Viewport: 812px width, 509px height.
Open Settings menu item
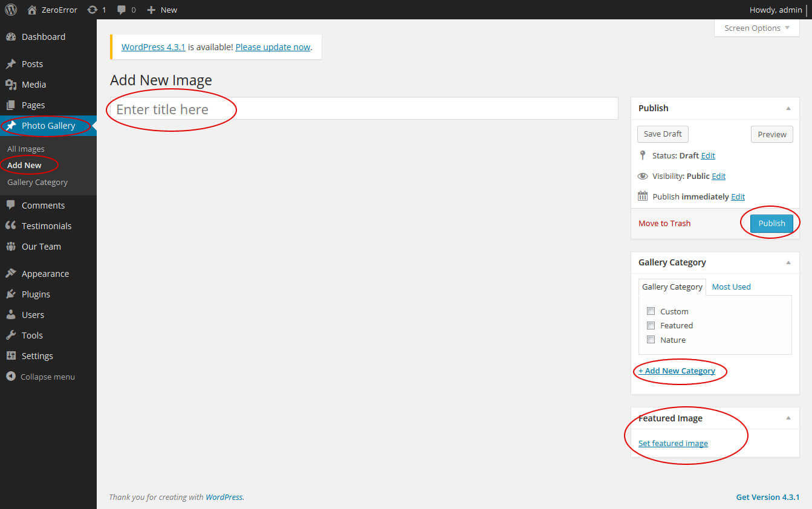click(48, 356)
